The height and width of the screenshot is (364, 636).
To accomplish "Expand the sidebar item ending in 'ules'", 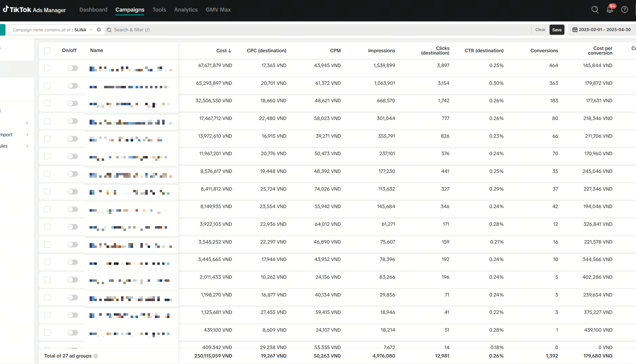I will (x=27, y=146).
